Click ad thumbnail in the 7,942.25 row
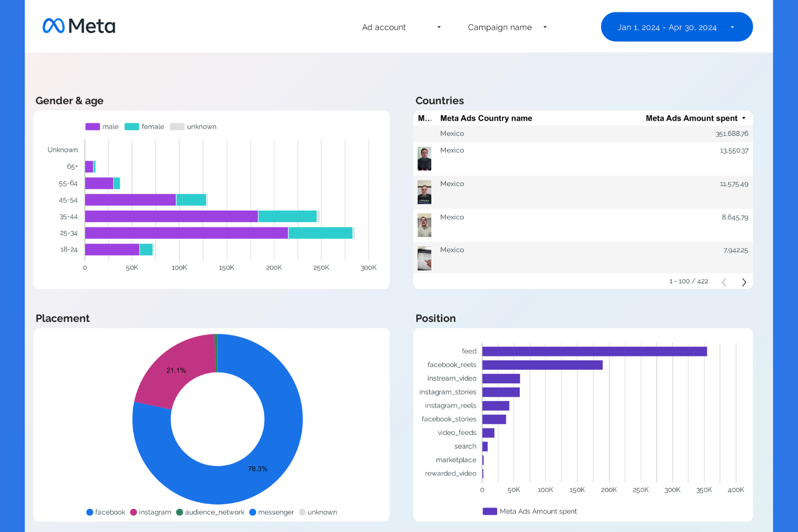This screenshot has height=532, width=798. point(424,258)
